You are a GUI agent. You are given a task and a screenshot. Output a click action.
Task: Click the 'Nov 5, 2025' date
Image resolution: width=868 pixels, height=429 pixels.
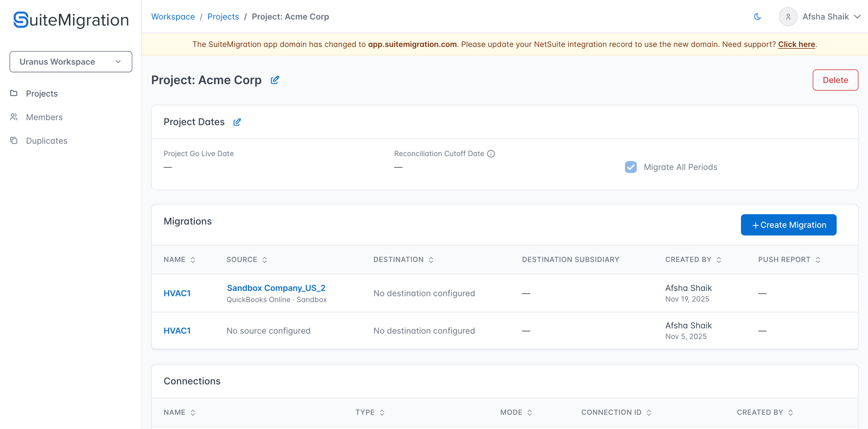click(686, 336)
